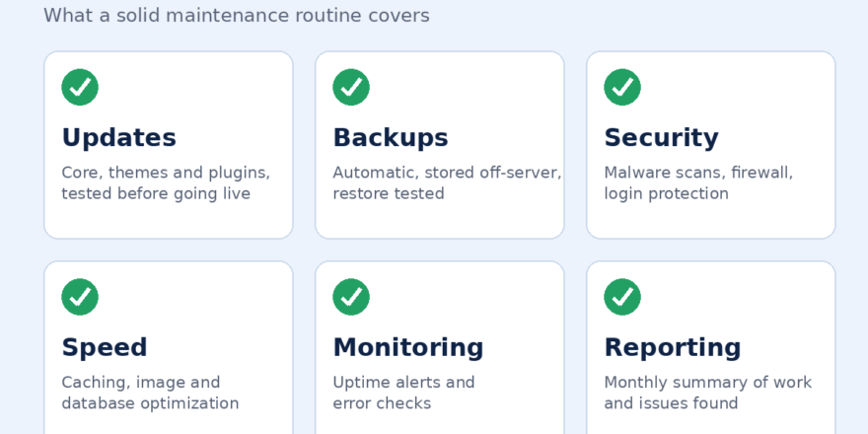Click 'Malware scans, firewall' description text
The height and width of the screenshot is (434, 868).
point(698,183)
